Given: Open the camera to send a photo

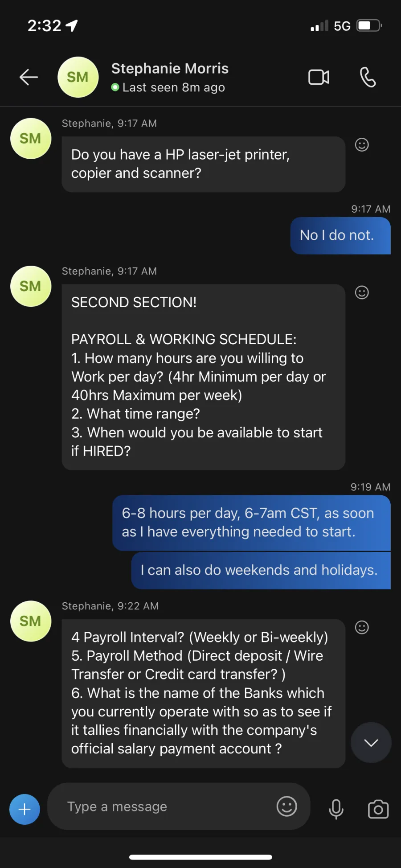Looking at the screenshot, I should [x=378, y=809].
